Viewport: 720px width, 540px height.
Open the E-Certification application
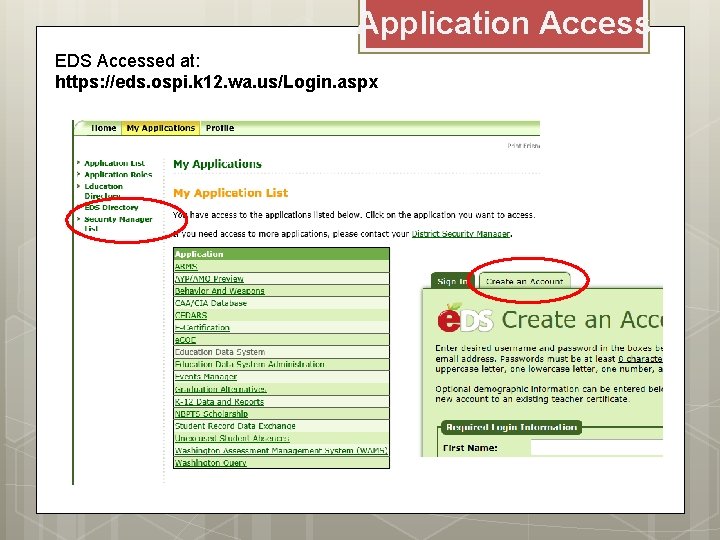[x=202, y=327]
